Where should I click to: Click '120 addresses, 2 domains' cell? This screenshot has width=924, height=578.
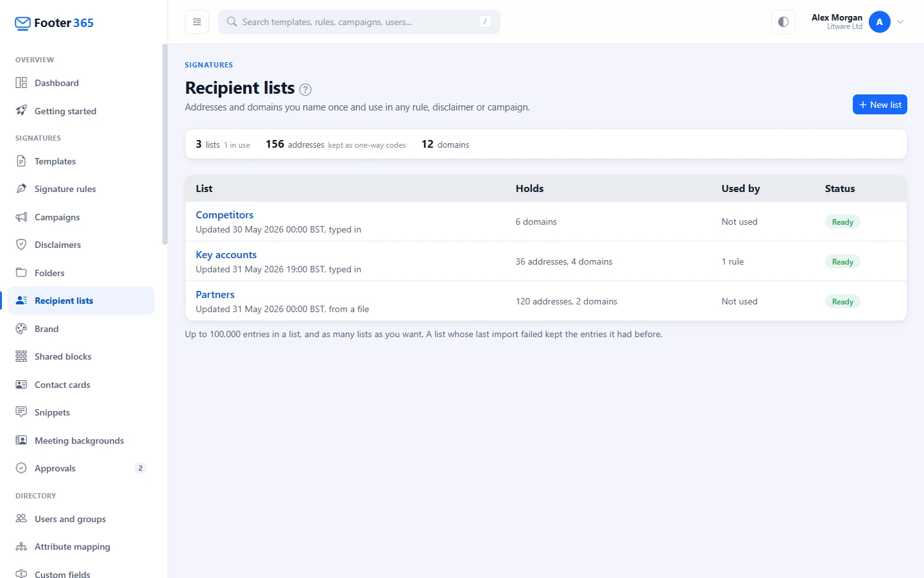coord(567,301)
